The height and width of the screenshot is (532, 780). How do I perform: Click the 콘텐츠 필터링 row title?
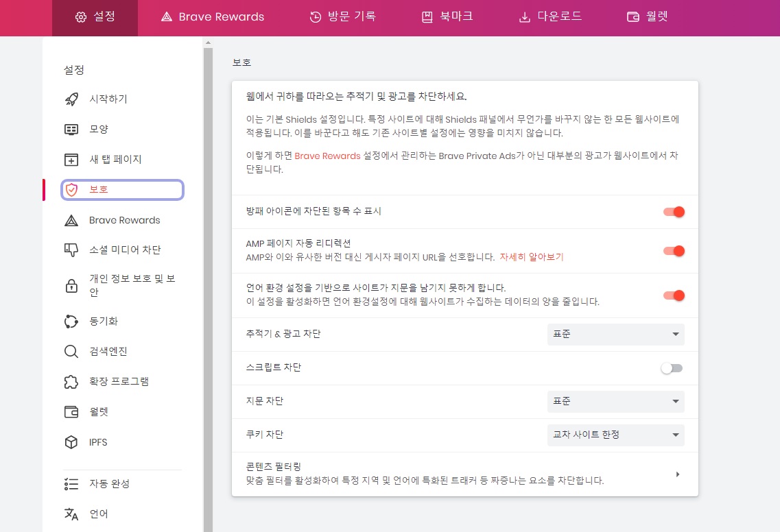click(x=273, y=467)
